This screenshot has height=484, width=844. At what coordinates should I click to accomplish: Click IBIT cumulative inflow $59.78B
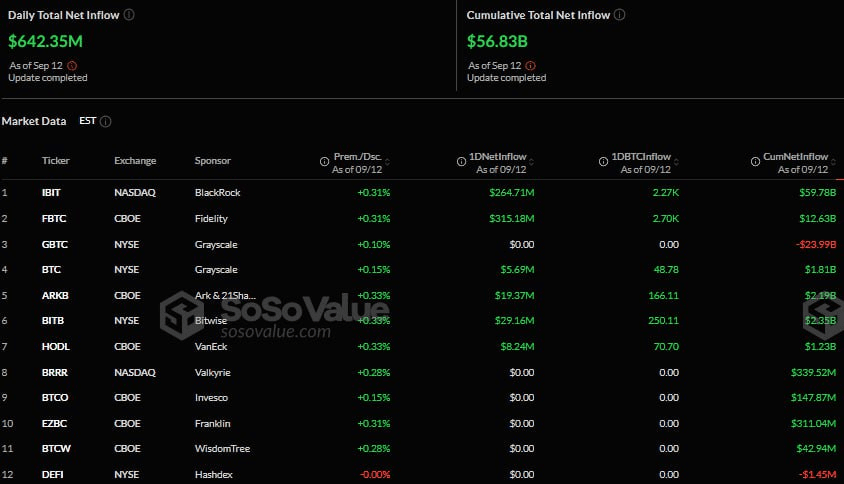[x=818, y=193]
